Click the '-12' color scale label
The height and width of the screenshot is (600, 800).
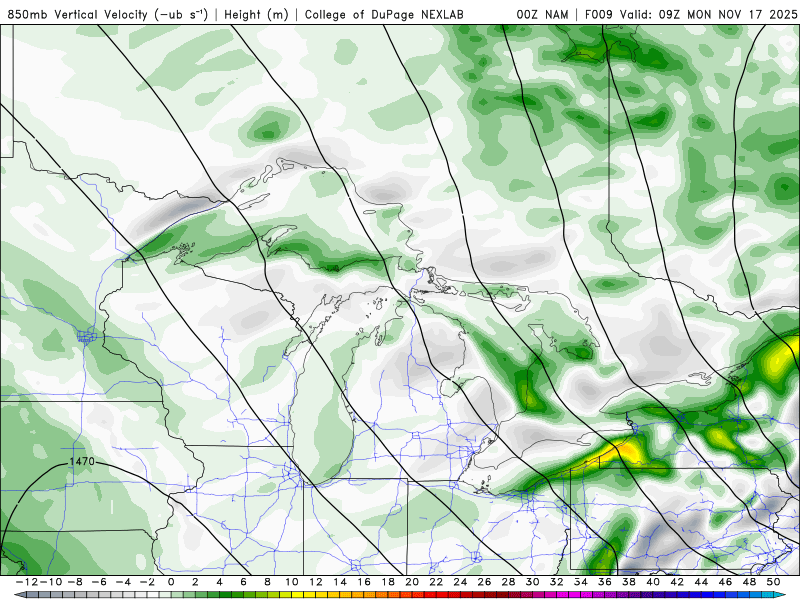[26, 582]
